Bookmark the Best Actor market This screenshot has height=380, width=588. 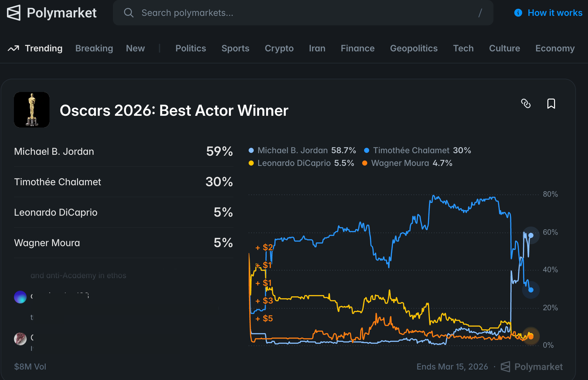click(x=551, y=104)
